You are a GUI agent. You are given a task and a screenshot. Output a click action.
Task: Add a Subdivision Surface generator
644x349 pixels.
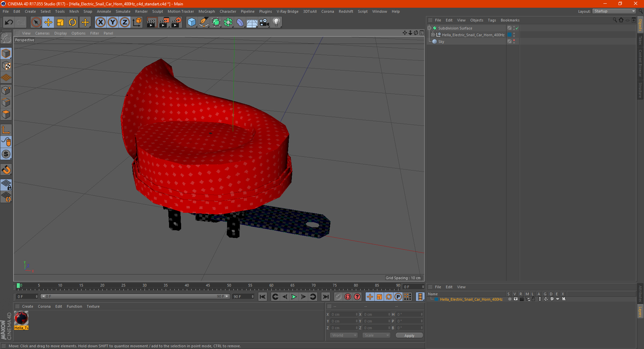216,22
